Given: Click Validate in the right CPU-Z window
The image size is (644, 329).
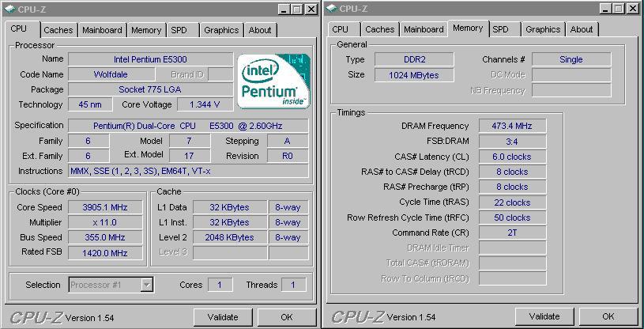Looking at the screenshot, I should [544, 316].
